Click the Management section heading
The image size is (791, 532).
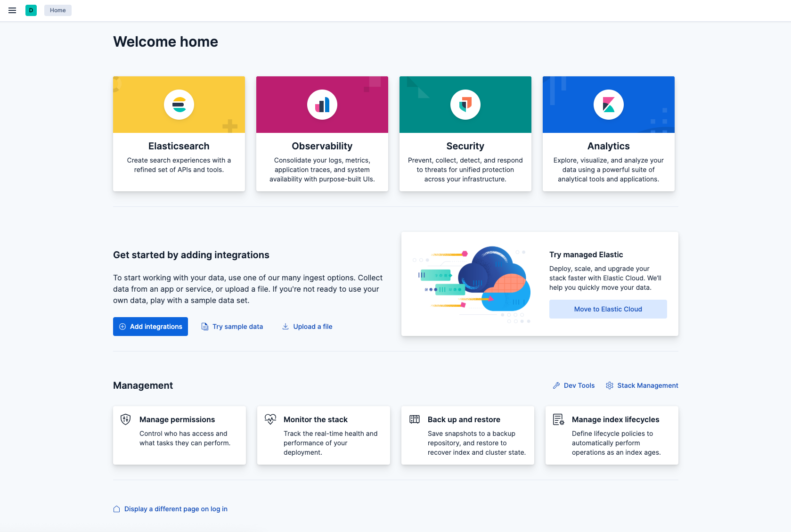143,385
